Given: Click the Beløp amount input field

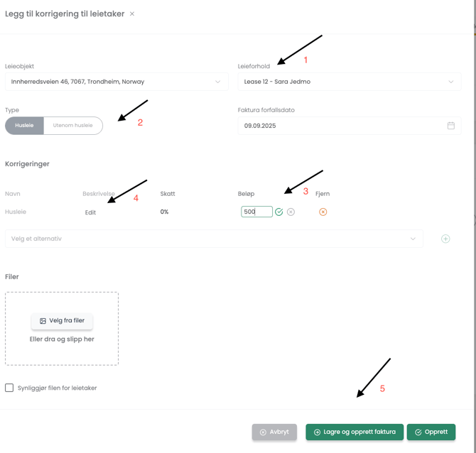Looking at the screenshot, I should pyautogui.click(x=256, y=212).
